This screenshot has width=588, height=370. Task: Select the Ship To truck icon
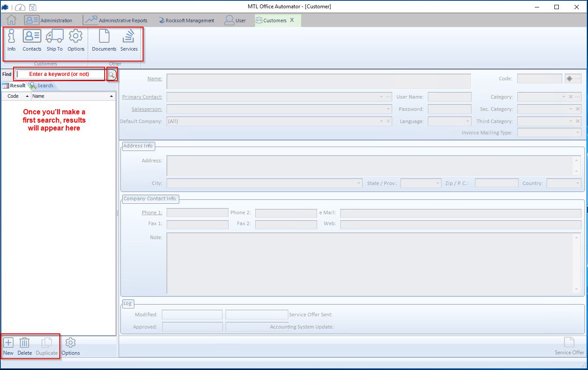(55, 40)
